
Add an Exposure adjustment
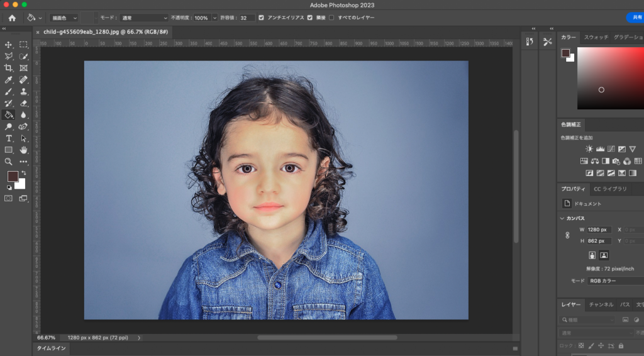(x=622, y=149)
